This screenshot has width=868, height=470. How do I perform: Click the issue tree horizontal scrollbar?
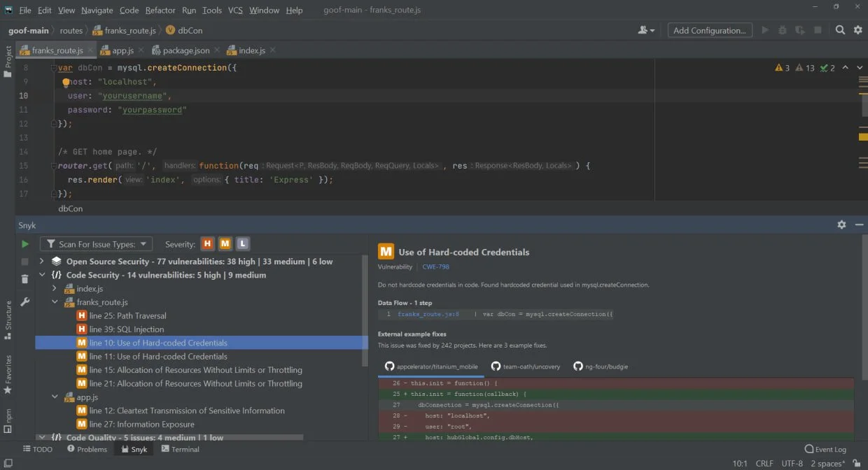(169, 438)
